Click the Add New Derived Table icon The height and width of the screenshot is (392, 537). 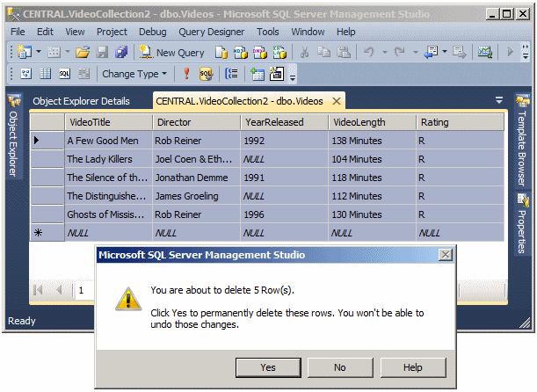pyautogui.click(x=276, y=74)
